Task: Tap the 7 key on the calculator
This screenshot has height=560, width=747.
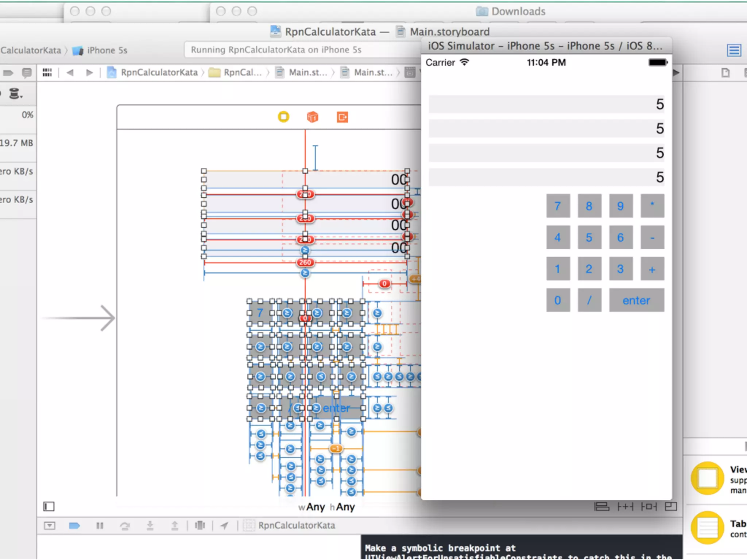Action: point(558,206)
